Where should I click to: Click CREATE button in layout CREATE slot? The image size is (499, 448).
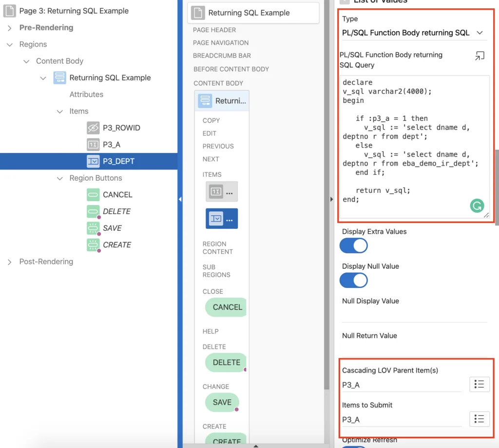point(226,439)
